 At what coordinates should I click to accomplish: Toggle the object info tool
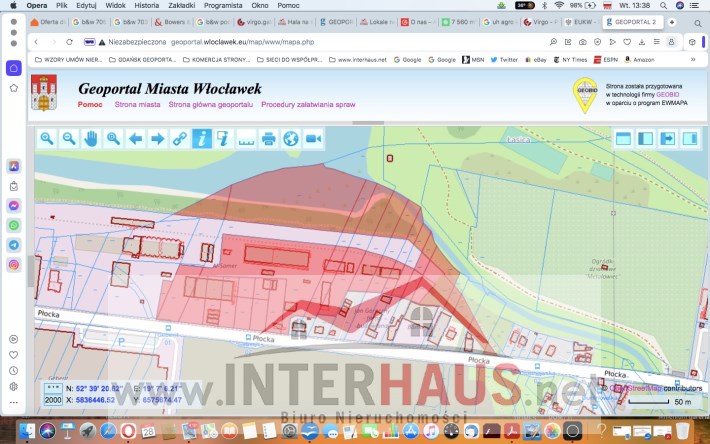[202, 139]
